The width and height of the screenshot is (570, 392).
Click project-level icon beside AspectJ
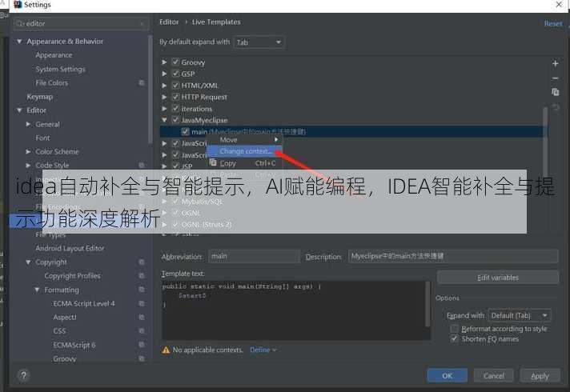(x=142, y=317)
